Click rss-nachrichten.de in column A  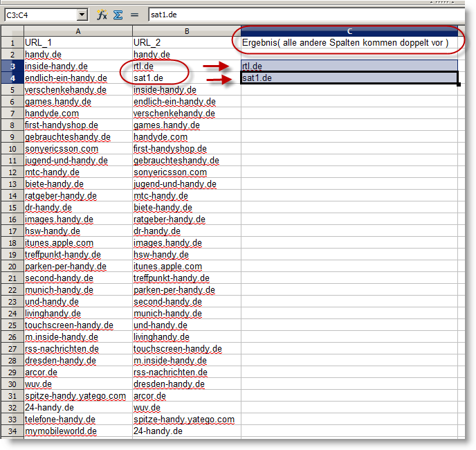[x=78, y=349]
